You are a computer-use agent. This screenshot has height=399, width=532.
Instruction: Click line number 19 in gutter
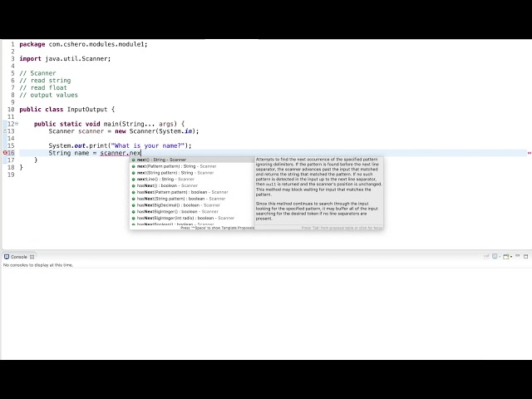(x=11, y=175)
